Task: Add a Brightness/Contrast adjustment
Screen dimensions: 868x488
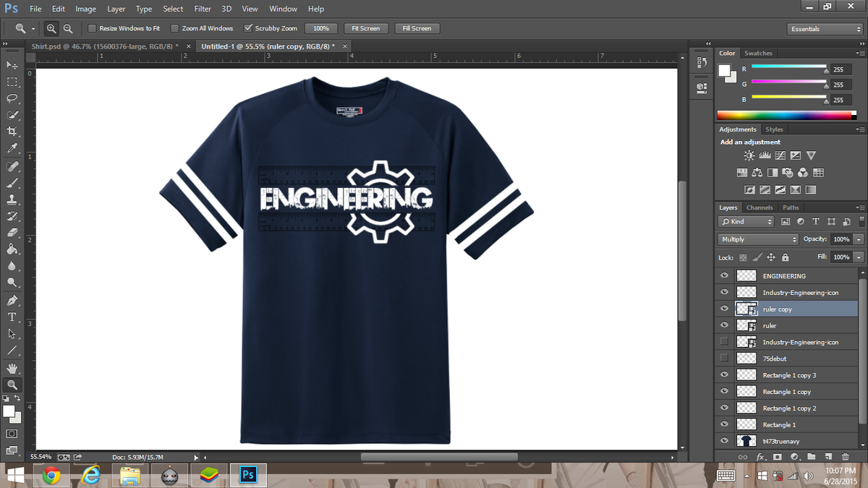Action: (x=748, y=155)
